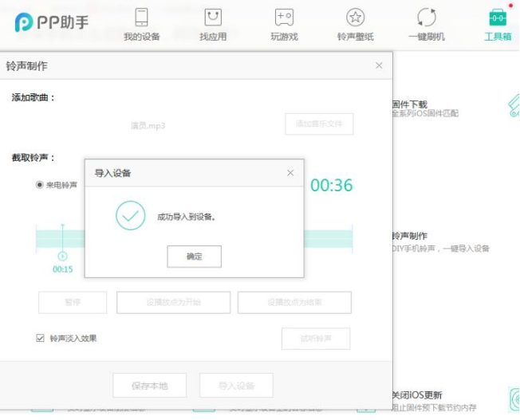Click the PP助手 logo

coord(52,22)
